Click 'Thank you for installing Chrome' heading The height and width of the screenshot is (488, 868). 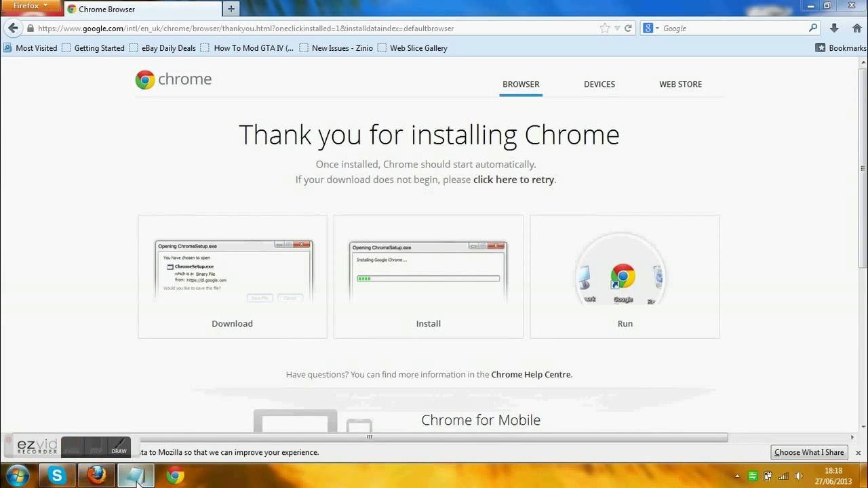[x=429, y=135]
